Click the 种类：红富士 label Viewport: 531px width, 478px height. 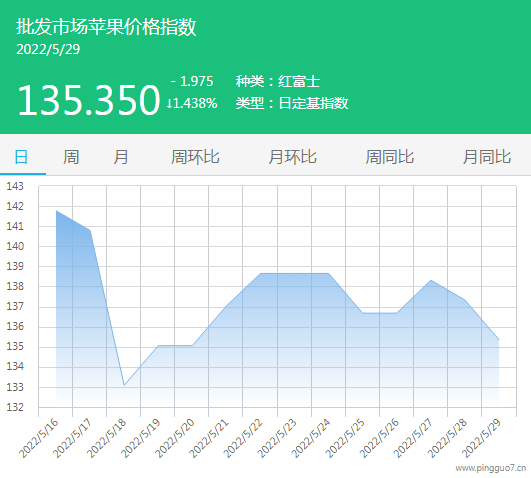tap(277, 81)
